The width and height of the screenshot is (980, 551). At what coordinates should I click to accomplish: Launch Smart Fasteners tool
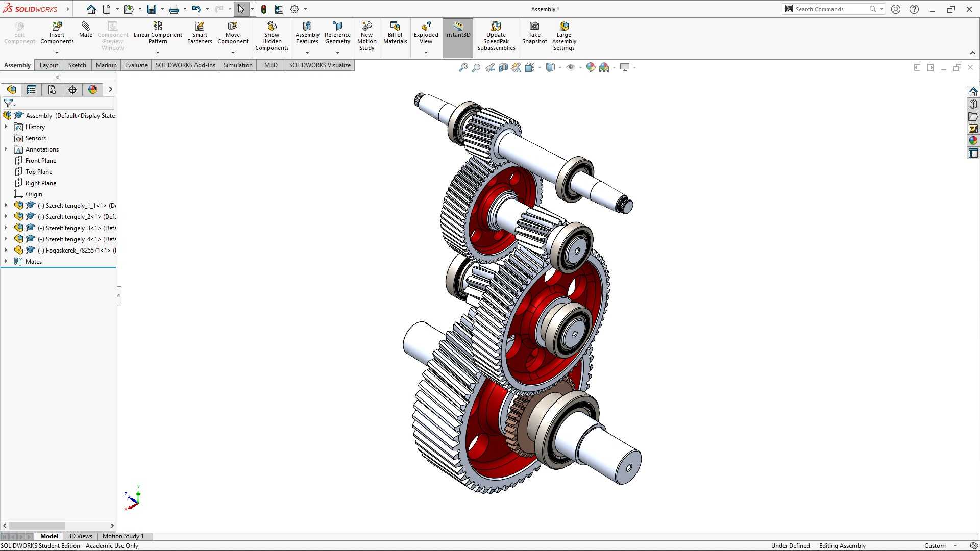pos(200,33)
